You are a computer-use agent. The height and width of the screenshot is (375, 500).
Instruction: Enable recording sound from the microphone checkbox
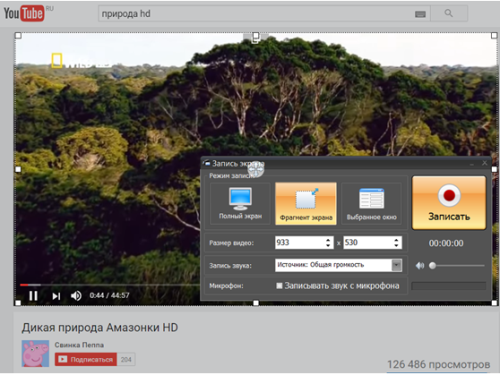point(279,286)
